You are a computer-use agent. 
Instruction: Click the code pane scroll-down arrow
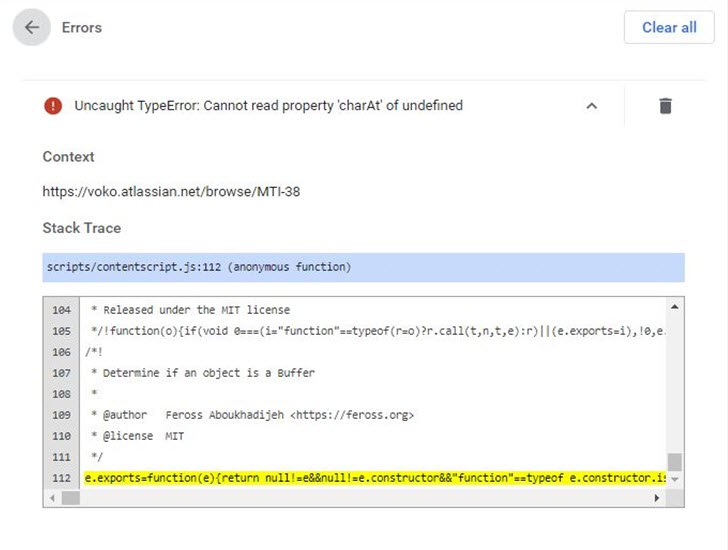675,479
